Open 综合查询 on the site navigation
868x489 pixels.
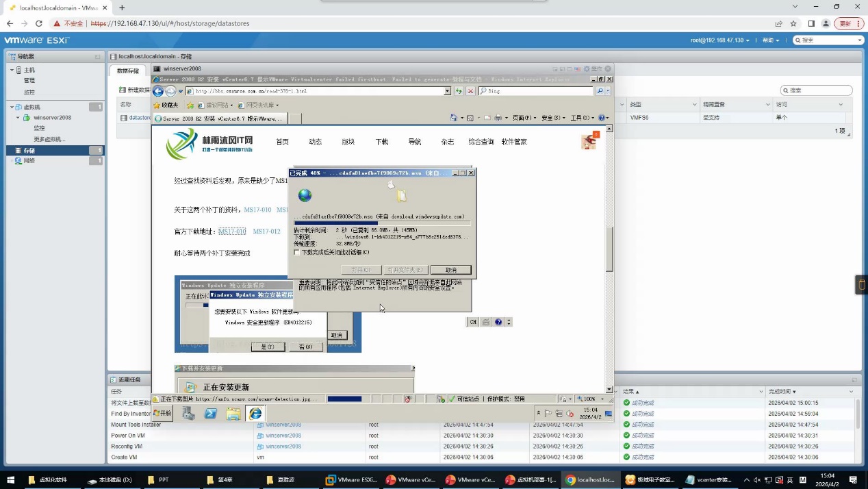pos(481,142)
